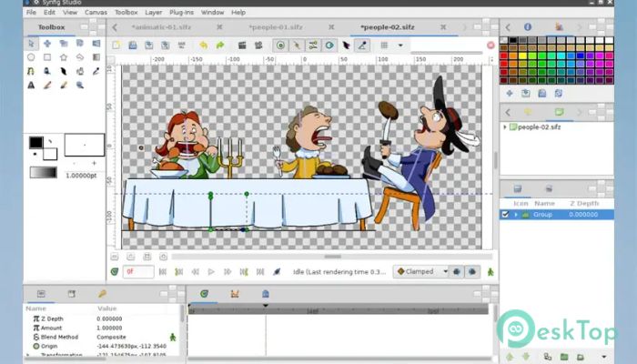Add color to palette plus button
This screenshot has width=637, height=364.
(x=510, y=94)
